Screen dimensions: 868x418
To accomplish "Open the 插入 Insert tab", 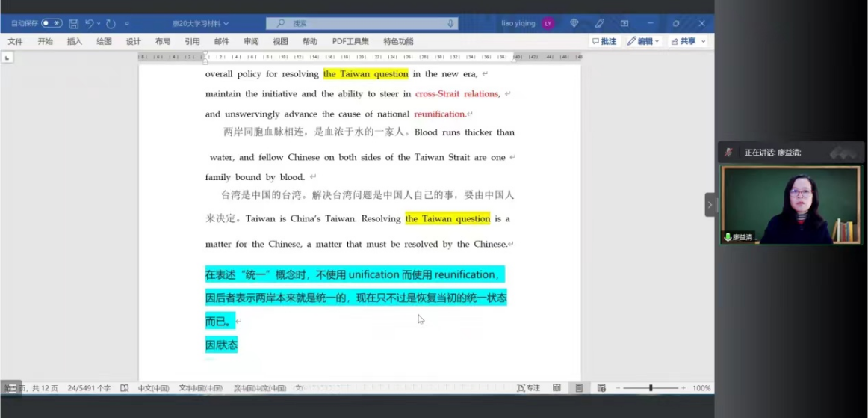I will 75,41.
